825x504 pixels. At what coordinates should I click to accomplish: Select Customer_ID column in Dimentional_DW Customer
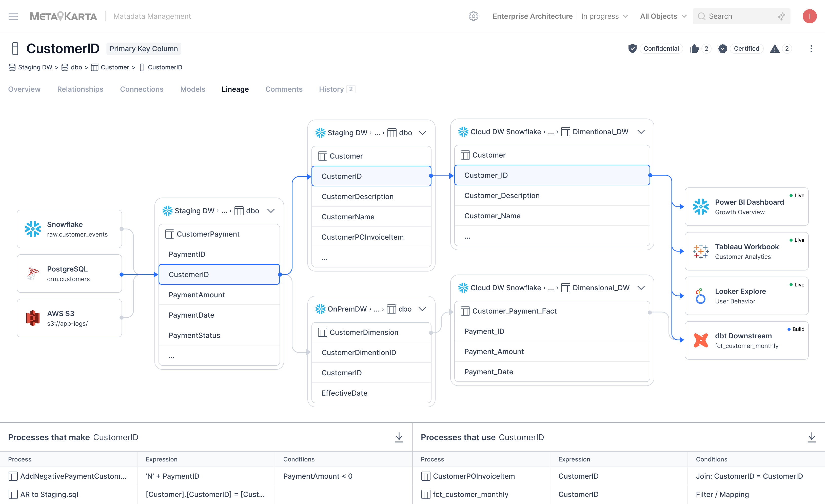point(552,175)
